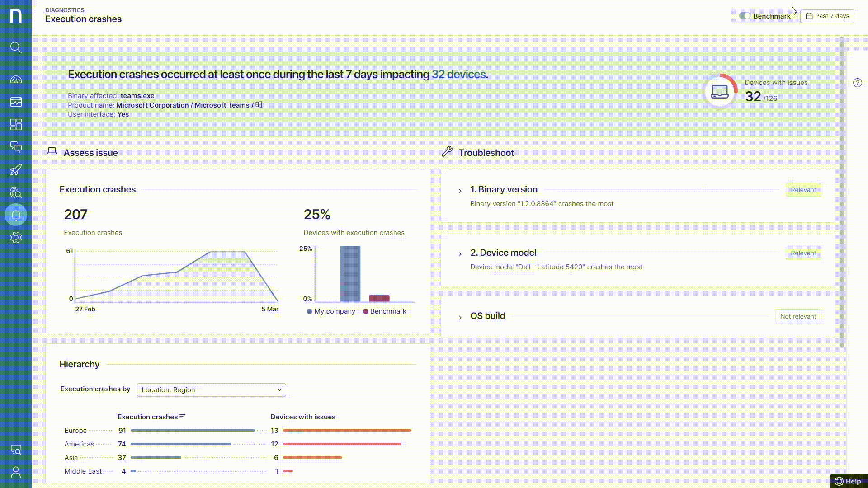
Task: Open the fingerprint investigation icon in the sidebar
Action: click(16, 192)
